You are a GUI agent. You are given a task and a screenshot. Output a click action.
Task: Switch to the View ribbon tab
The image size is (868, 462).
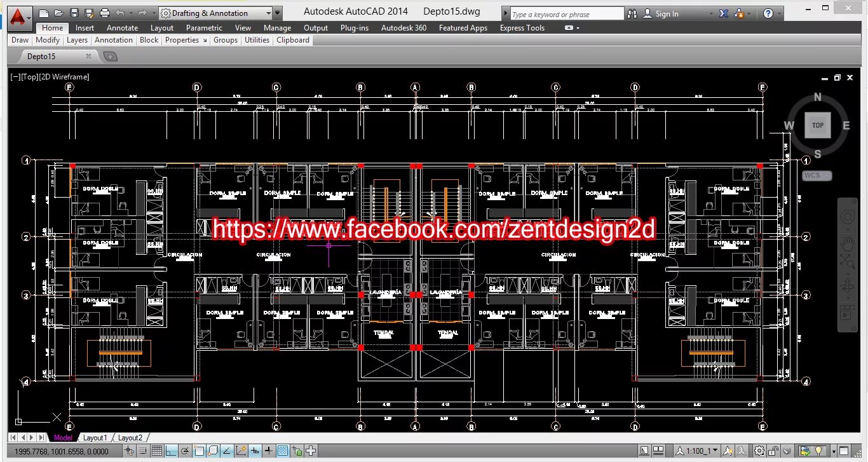pyautogui.click(x=243, y=28)
